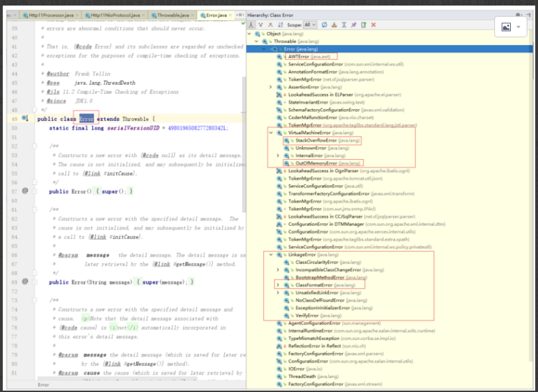Close the hierarchy with red X
Screen dimensions: 538x392
coord(373,25)
